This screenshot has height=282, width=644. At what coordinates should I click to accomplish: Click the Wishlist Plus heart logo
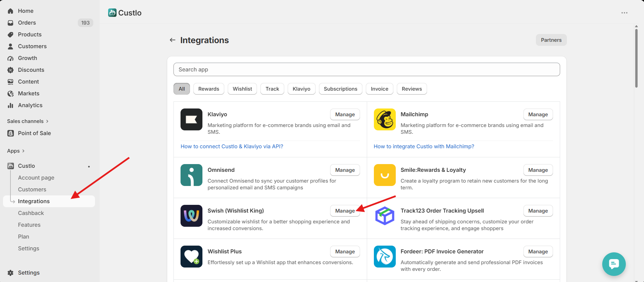191,256
